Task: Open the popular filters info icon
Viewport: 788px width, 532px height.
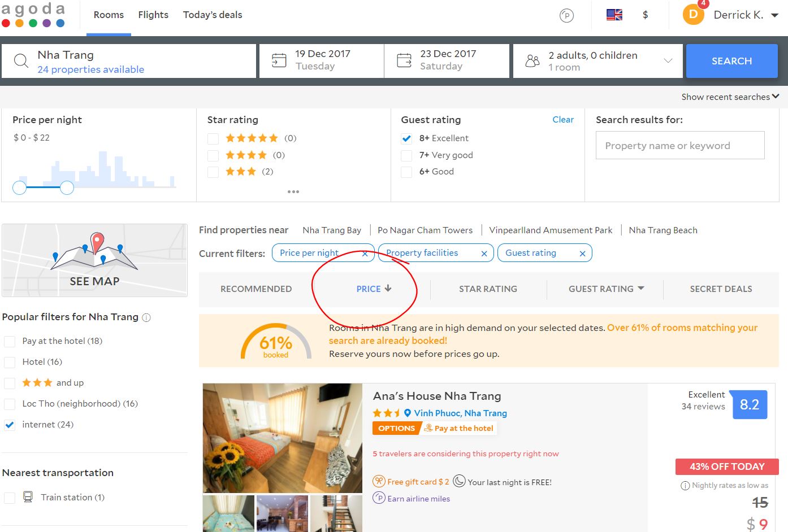Action: (x=146, y=317)
